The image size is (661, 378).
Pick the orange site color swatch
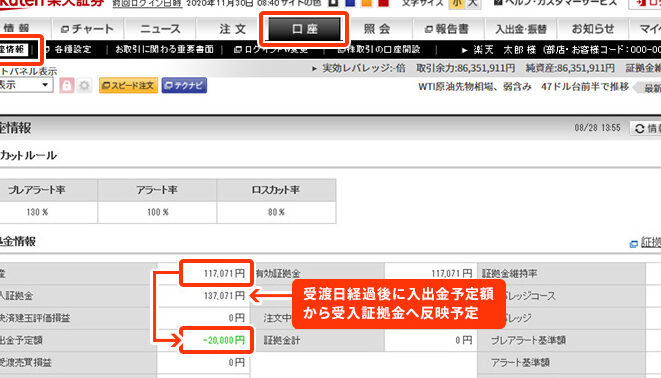(x=367, y=3)
